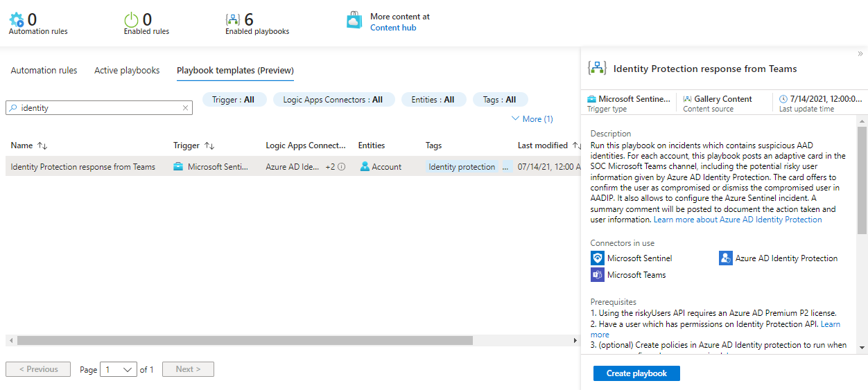Screen dimensions: 868x390
Task: Click the Content hub shopping bag icon
Action: pyautogui.click(x=354, y=21)
